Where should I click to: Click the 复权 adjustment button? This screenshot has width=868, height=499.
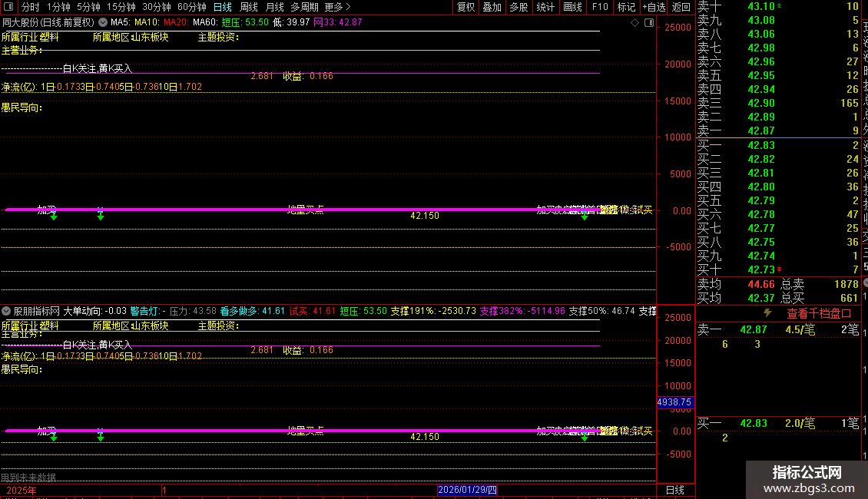[465, 7]
